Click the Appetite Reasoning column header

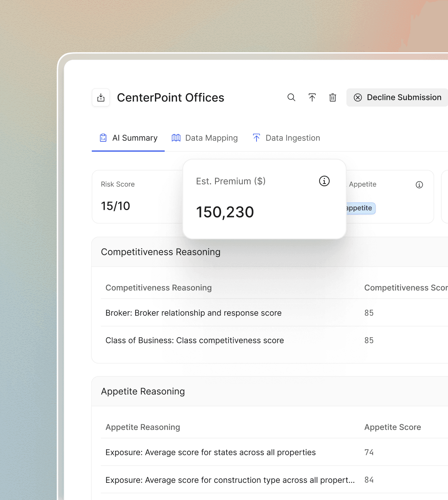click(x=143, y=427)
